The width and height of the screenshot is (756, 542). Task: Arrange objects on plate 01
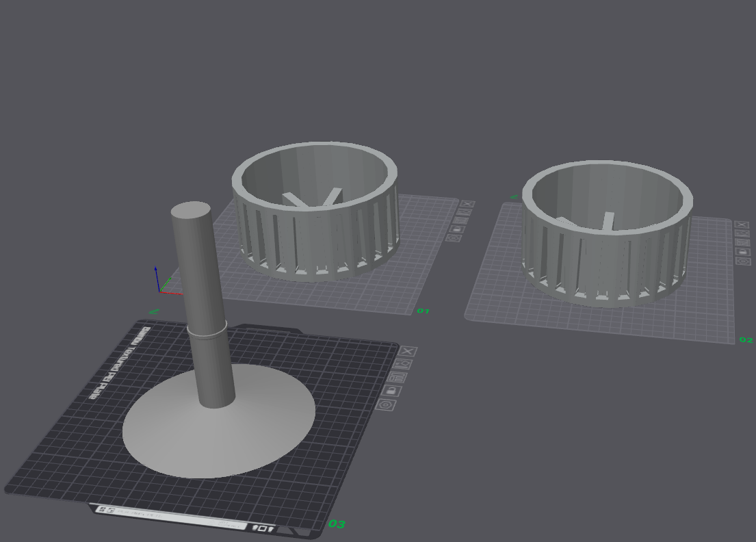point(460,220)
